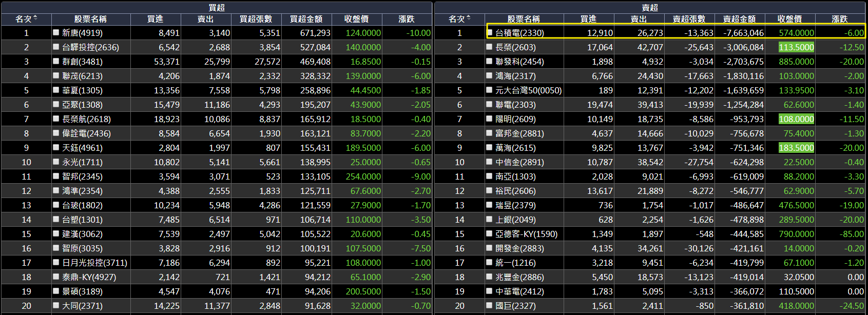
Task: Open stock 亞德客-KY(1590)
Action: 526,234
